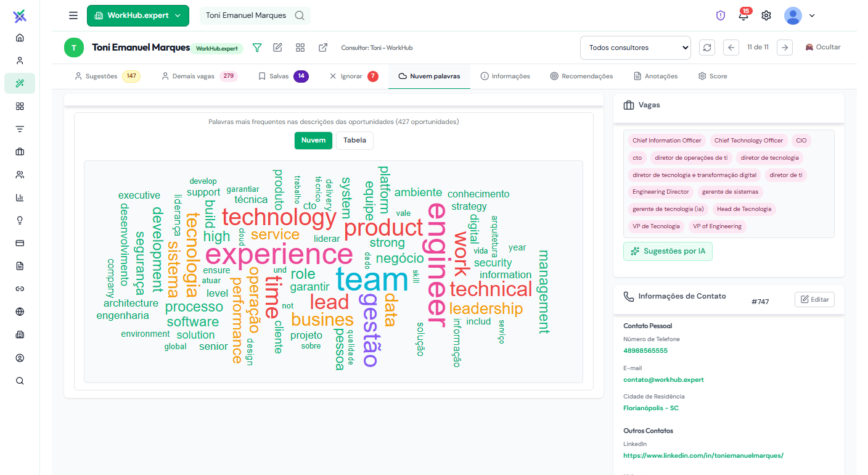The height and width of the screenshot is (475, 868).
Task: Open the lightbulb icon in the sidebar
Action: tap(20, 220)
